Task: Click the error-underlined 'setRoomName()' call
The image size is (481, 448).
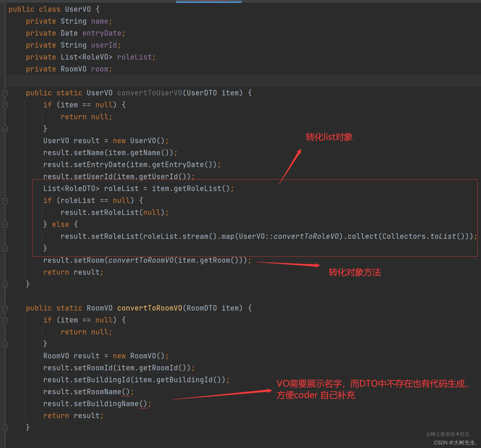Action: click(102, 392)
